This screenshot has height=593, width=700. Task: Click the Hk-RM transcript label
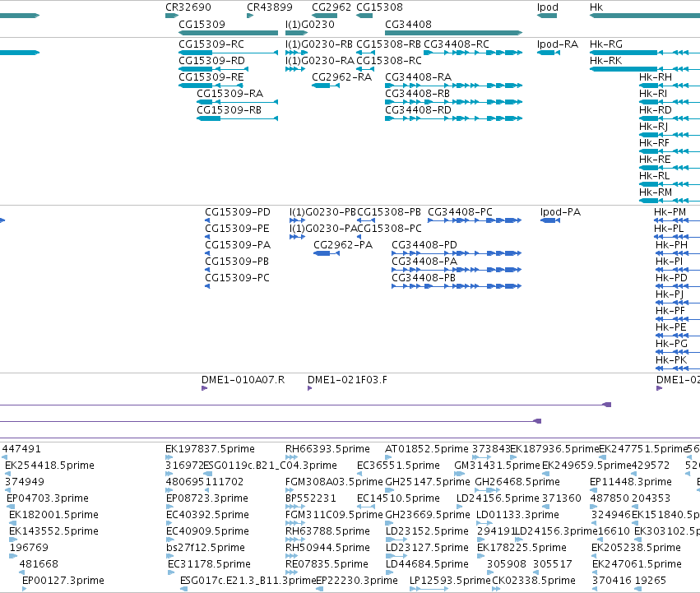[x=656, y=192]
